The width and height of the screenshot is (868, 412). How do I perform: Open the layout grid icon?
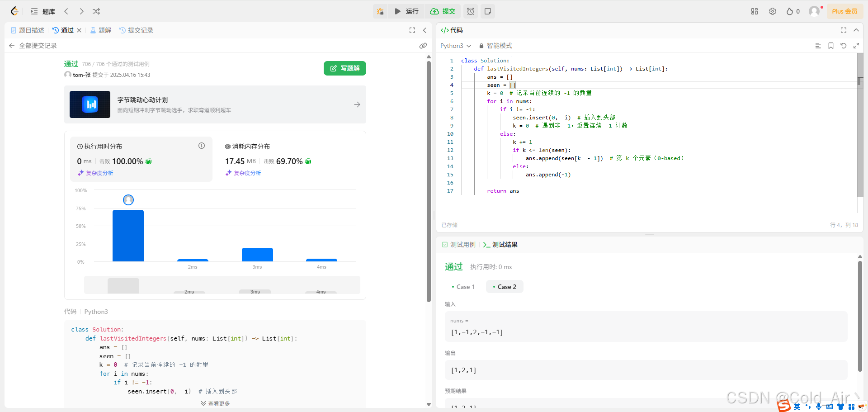pyautogui.click(x=755, y=11)
